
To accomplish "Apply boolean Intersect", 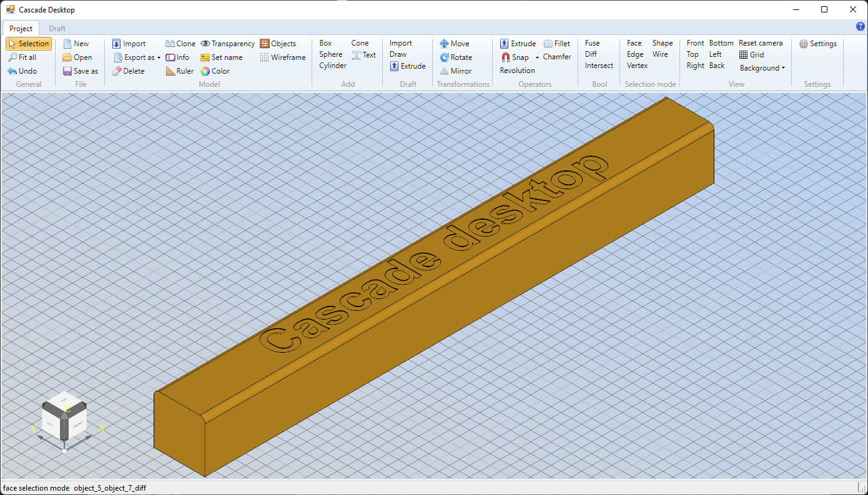I will pos(599,66).
